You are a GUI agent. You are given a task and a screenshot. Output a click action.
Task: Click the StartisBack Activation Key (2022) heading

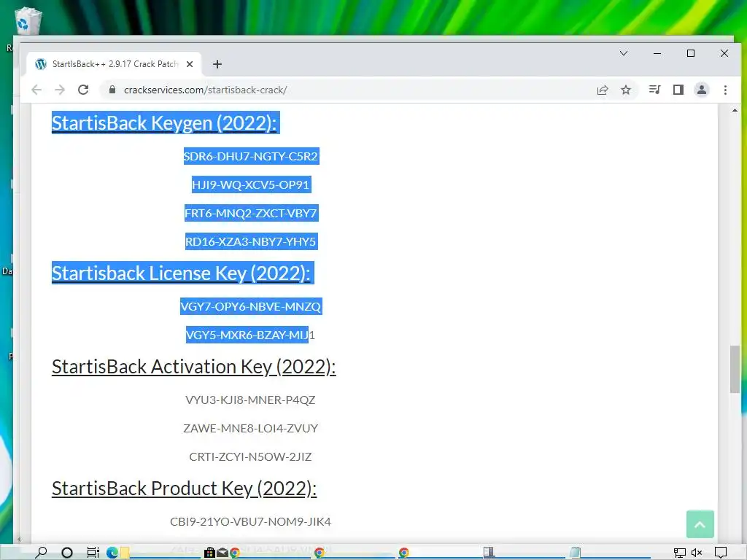coord(193,367)
